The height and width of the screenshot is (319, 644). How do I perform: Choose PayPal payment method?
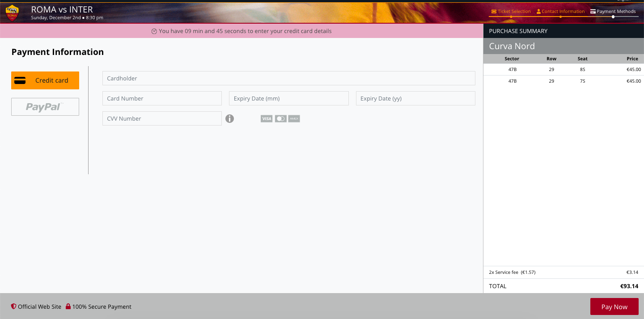45,107
